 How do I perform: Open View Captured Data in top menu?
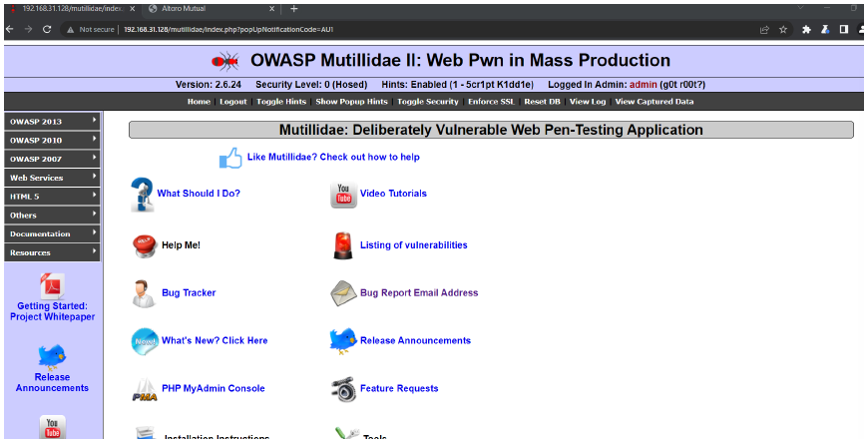pos(654,102)
